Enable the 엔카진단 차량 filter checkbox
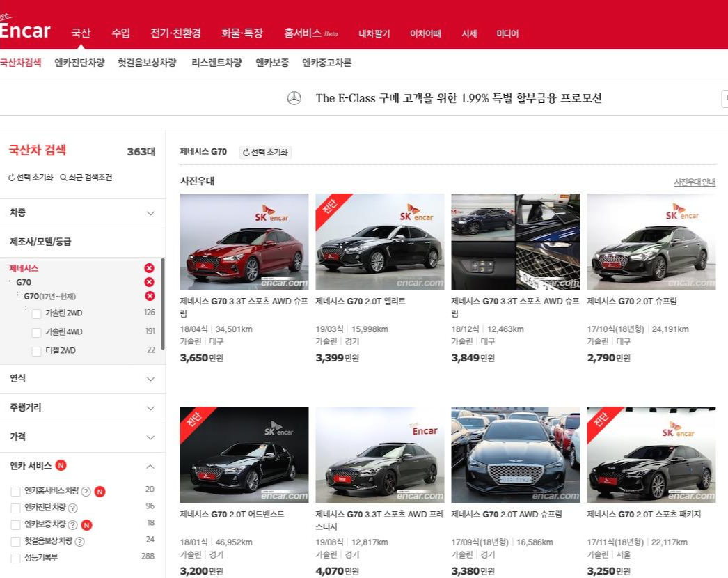This screenshot has height=578, width=728. pyautogui.click(x=16, y=508)
